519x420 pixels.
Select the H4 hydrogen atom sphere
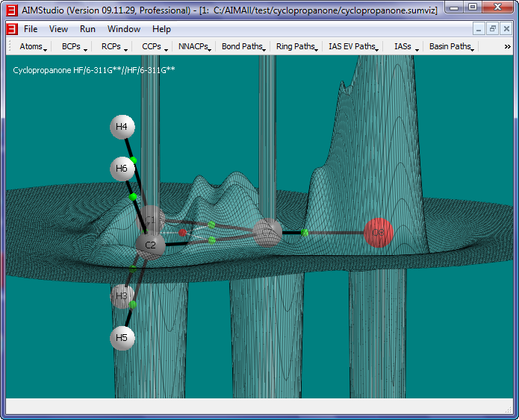point(122,127)
